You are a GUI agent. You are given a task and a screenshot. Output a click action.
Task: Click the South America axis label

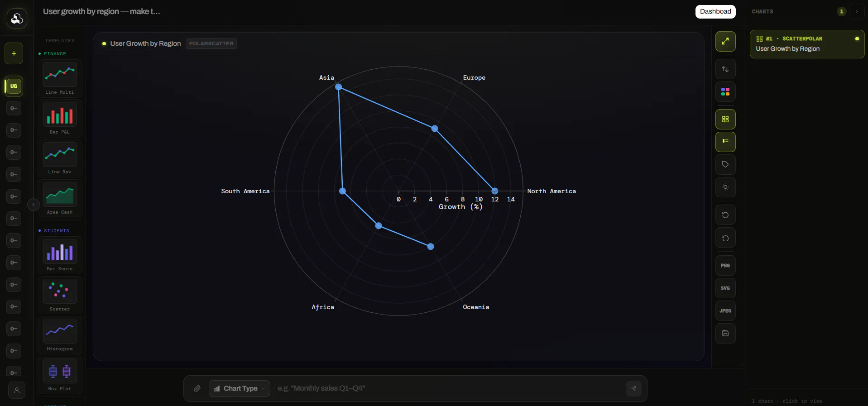click(245, 191)
